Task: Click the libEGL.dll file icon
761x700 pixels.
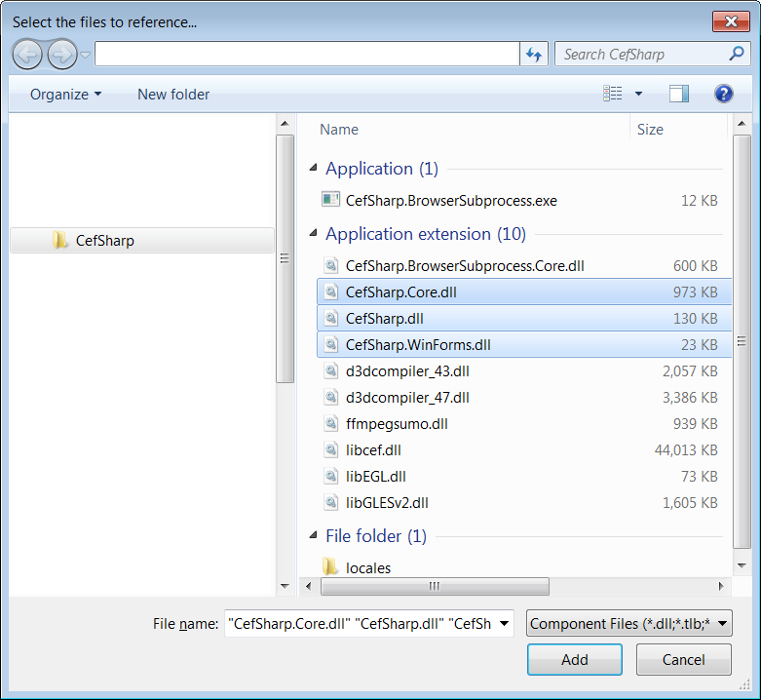Action: click(x=330, y=476)
